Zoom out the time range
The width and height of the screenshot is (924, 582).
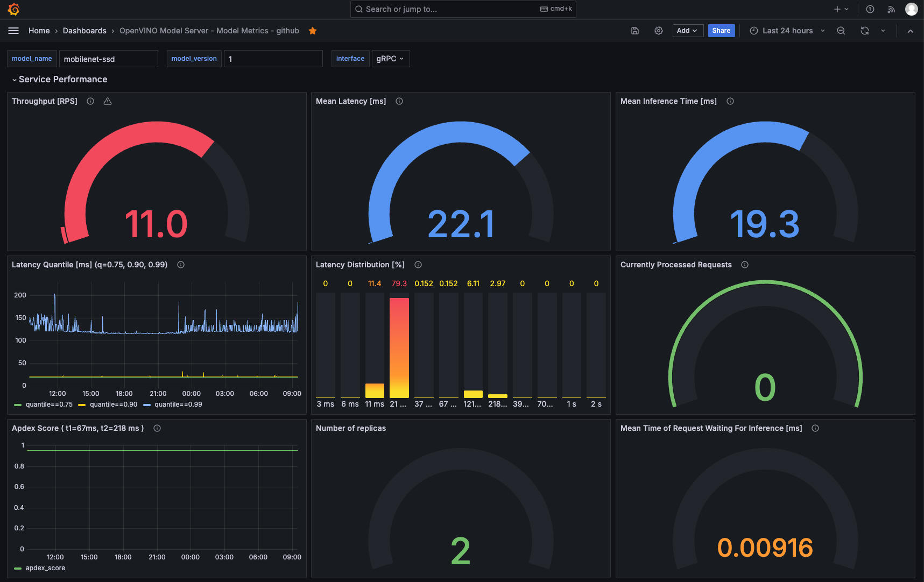841,31
